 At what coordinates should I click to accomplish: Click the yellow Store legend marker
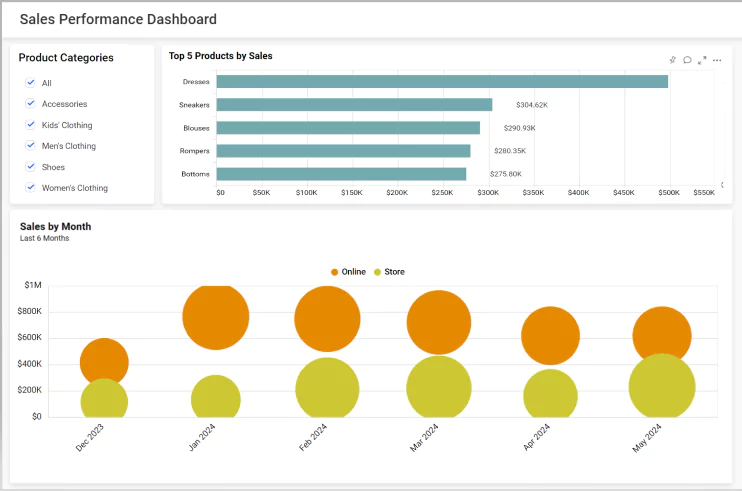pyautogui.click(x=378, y=272)
